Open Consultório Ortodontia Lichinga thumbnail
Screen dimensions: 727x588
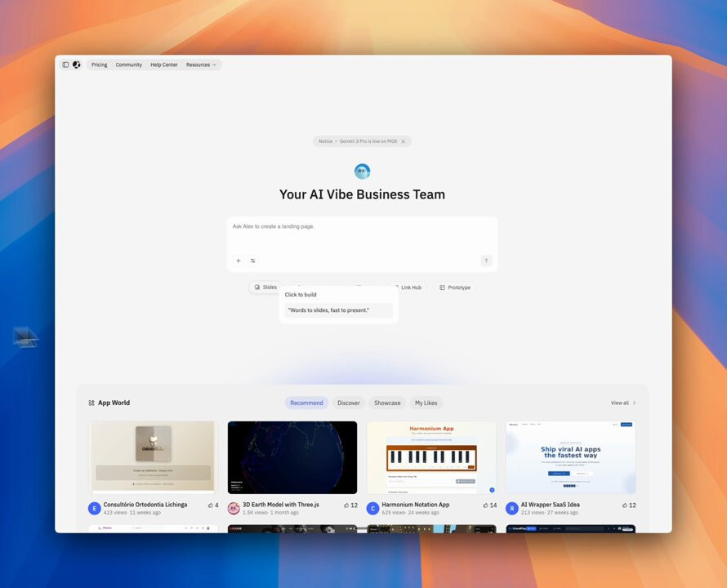(153, 457)
